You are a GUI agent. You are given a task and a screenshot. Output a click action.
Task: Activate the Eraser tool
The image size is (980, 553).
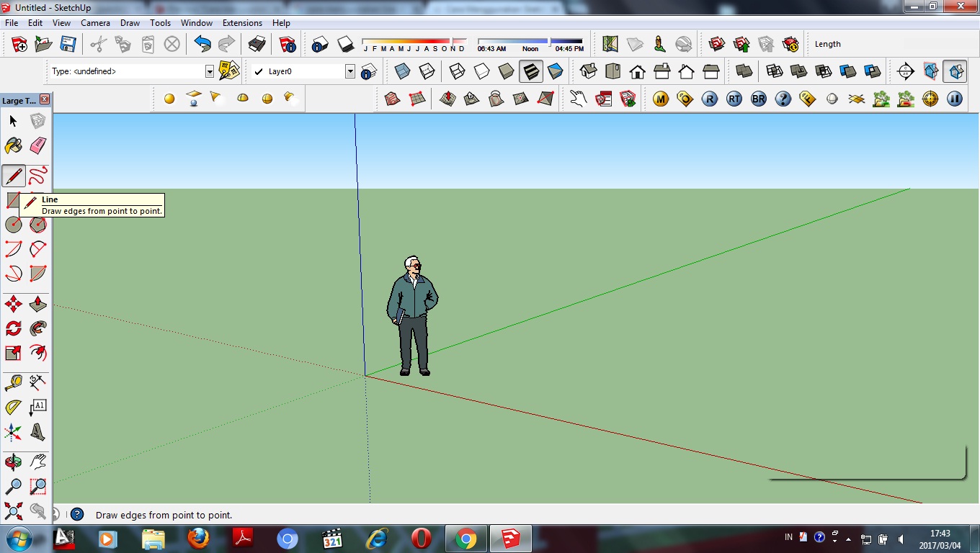pos(37,145)
